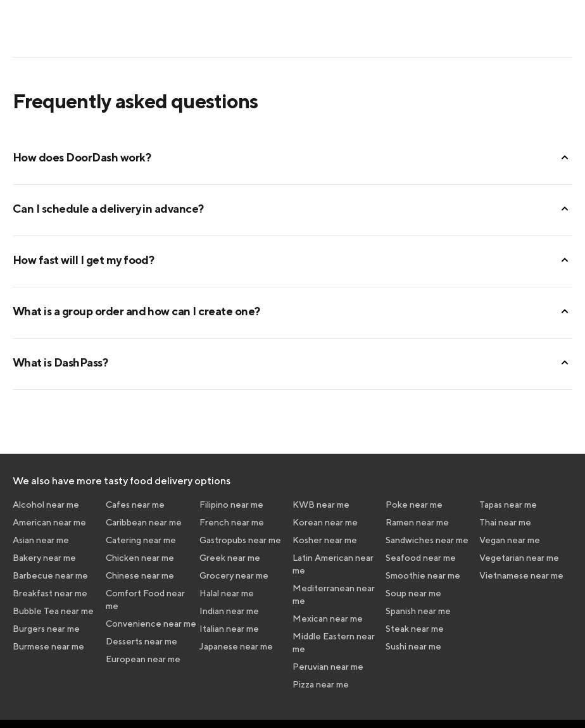This screenshot has height=728, width=585.
Task: Open 'Alcohol near me' link
Action: 46,505
